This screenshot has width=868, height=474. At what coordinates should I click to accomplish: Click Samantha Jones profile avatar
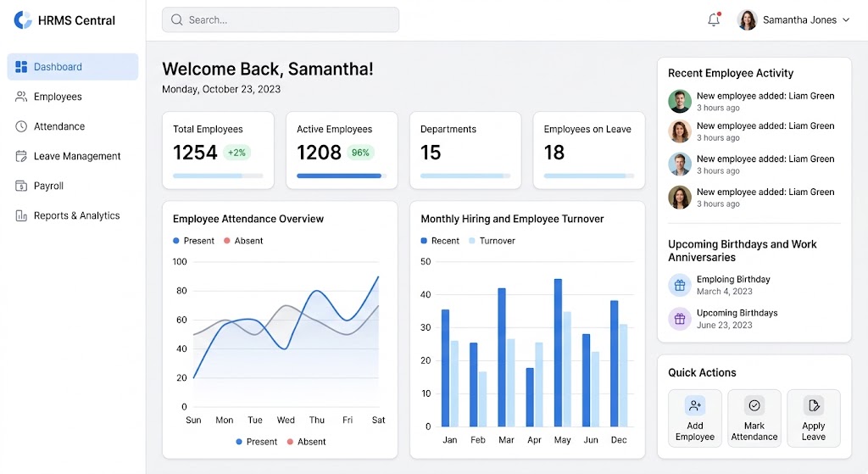748,20
